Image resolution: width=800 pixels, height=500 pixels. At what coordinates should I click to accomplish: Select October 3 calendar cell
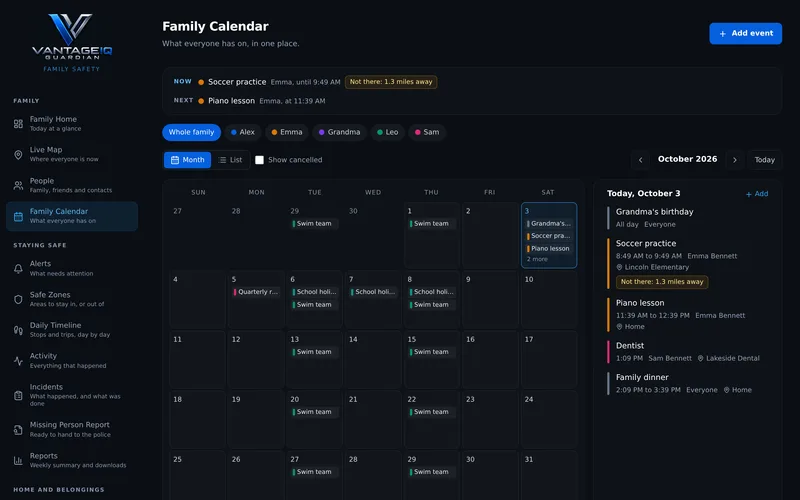click(549, 235)
